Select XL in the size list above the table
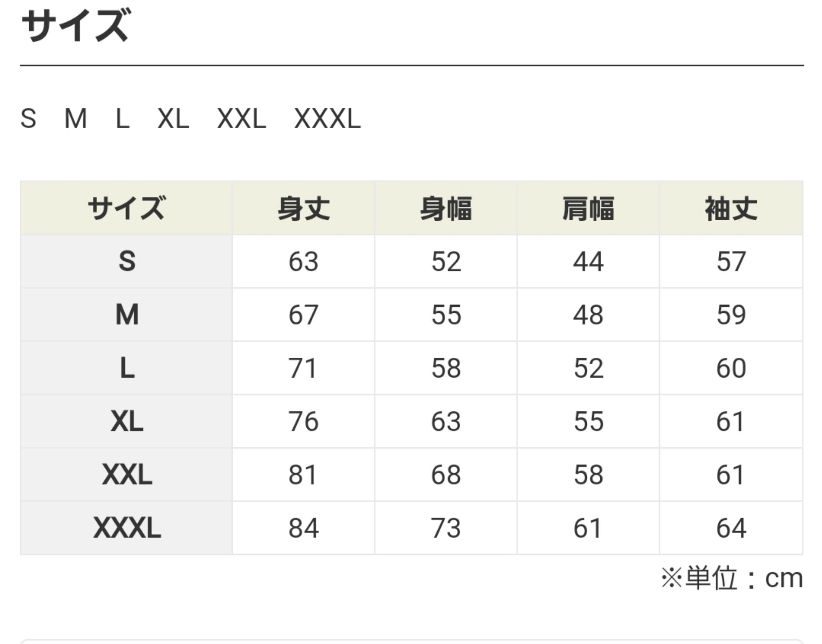 point(173,118)
